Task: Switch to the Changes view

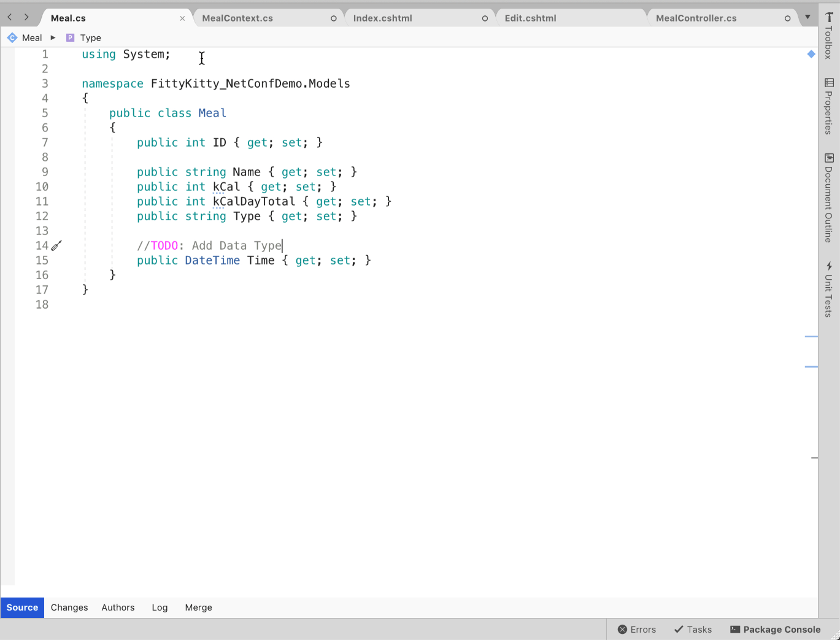Action: (x=69, y=607)
